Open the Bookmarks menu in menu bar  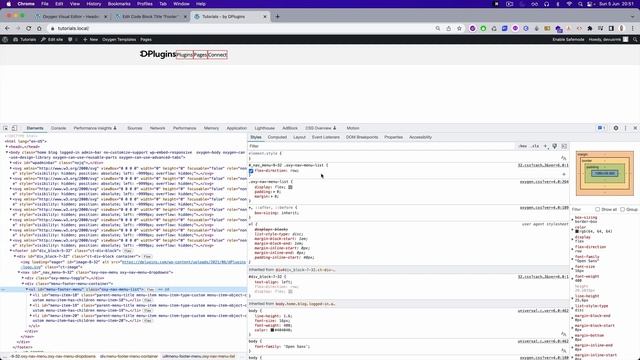(119, 4)
